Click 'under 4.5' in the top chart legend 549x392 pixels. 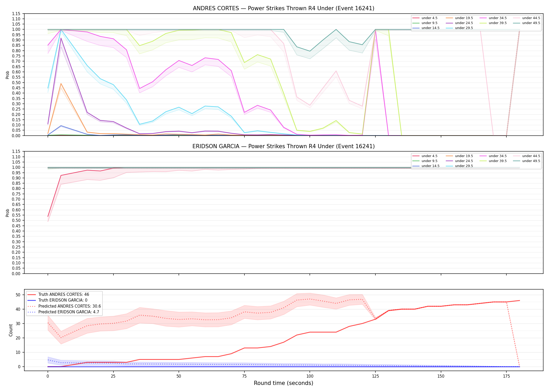click(429, 18)
